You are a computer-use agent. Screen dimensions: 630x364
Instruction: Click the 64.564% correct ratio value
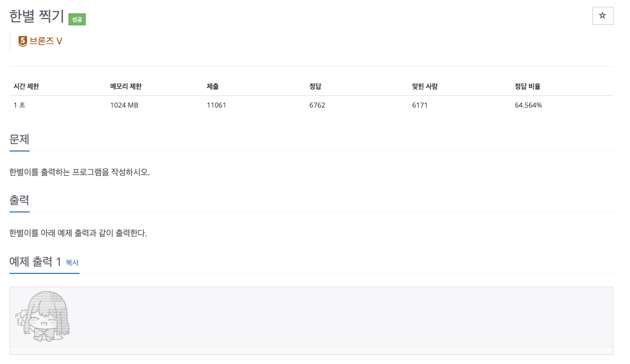pos(528,105)
